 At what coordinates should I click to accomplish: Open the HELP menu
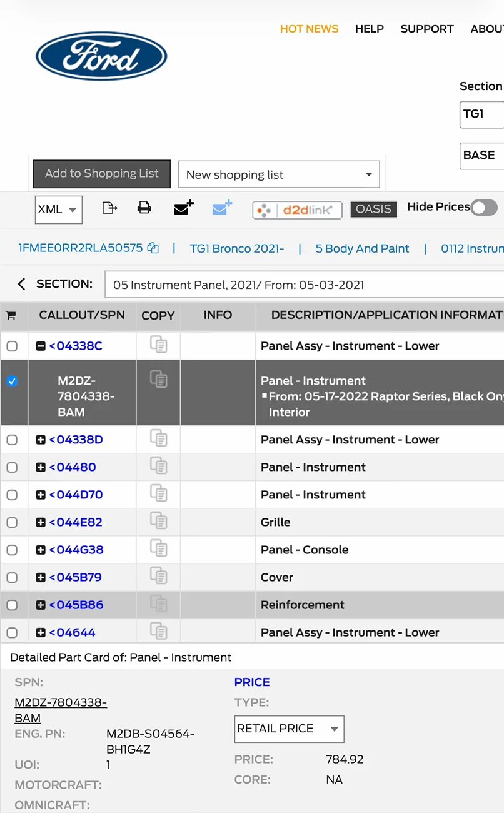click(x=370, y=29)
